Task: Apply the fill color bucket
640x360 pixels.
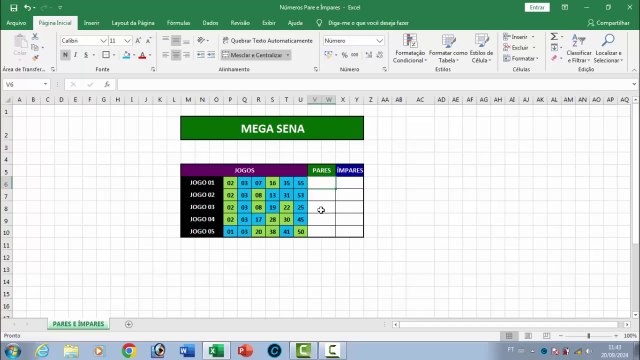Action: (126, 55)
